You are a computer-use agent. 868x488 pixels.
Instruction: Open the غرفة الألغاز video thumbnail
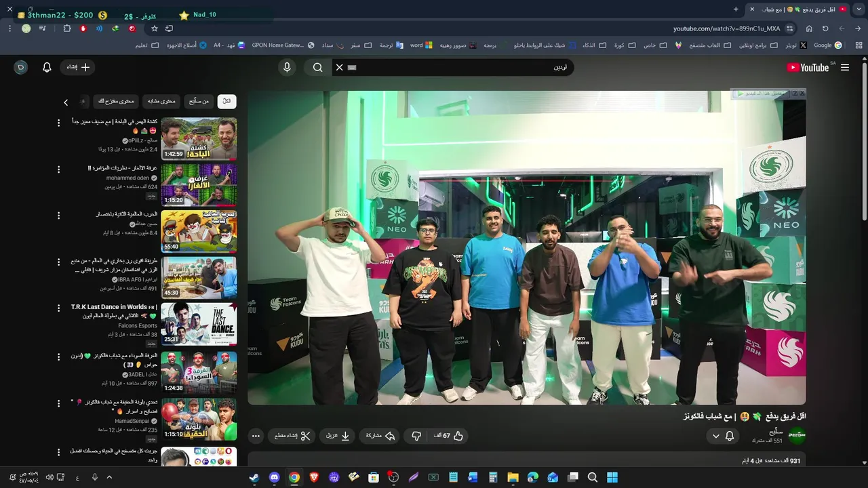(x=199, y=184)
